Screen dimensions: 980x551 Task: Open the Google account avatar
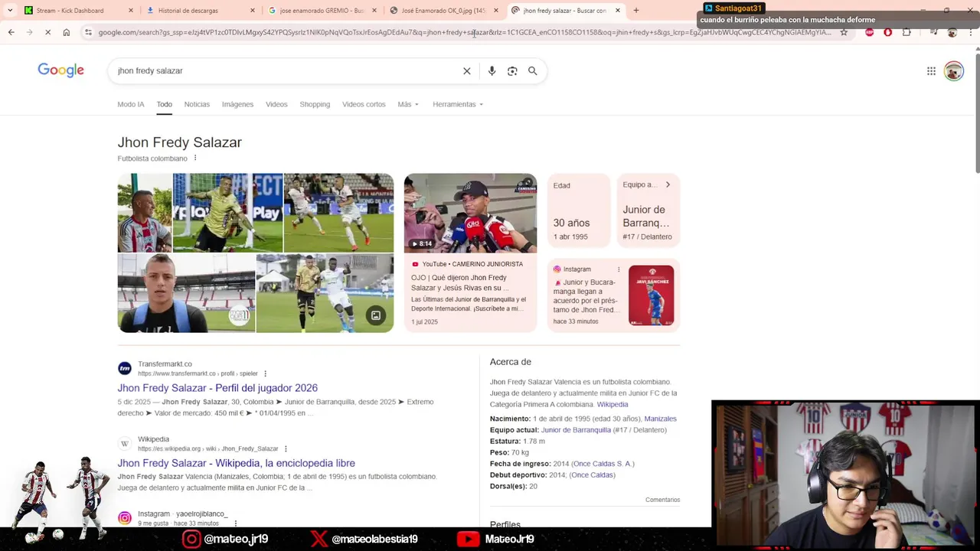tap(953, 71)
